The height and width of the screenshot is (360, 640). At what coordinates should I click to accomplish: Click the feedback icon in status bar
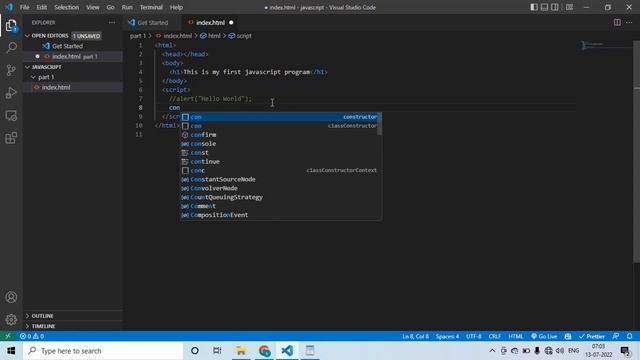[616, 336]
